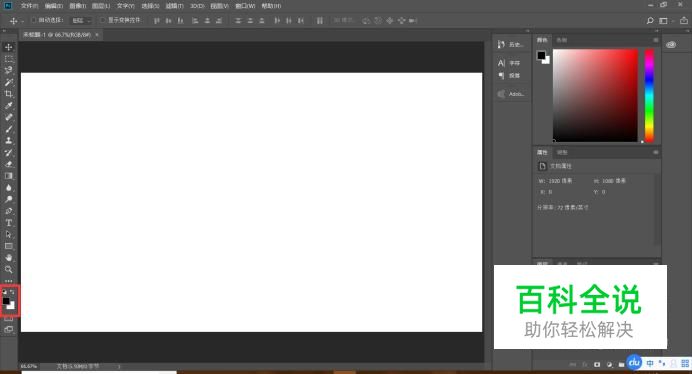
Task: Click the rainbow hue slider in the Color panel
Action: pyautogui.click(x=649, y=95)
